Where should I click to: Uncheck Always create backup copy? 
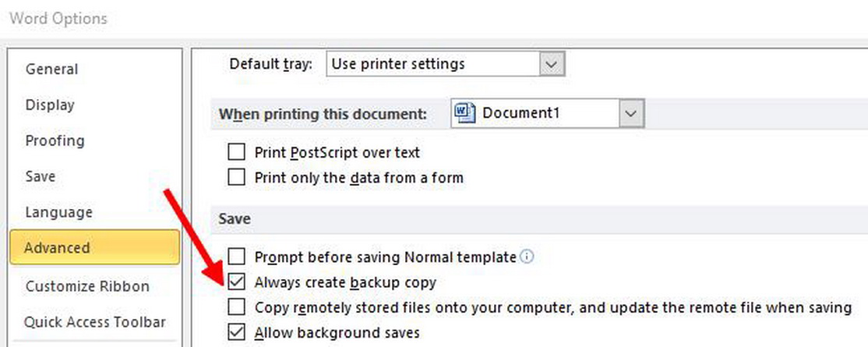236,282
